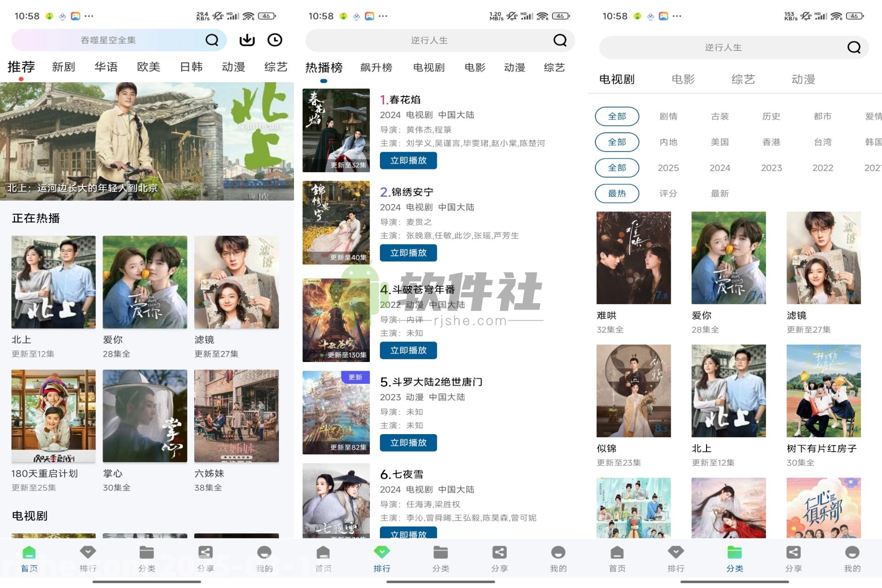This screenshot has width=882, height=588.
Task: Select the 最热 sorting filter chip
Action: click(x=617, y=193)
